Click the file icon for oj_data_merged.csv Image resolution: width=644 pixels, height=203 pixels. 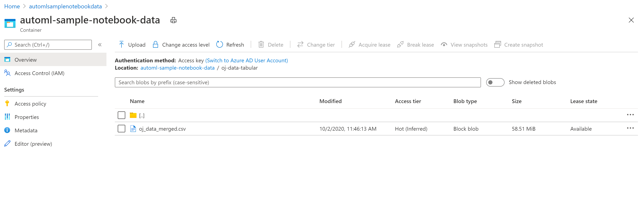(x=133, y=129)
